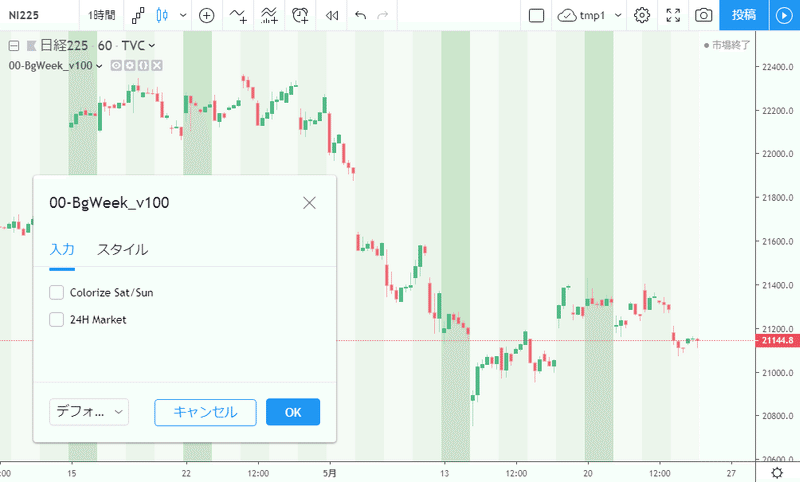Create an alert with the alarm clock icon

300,15
